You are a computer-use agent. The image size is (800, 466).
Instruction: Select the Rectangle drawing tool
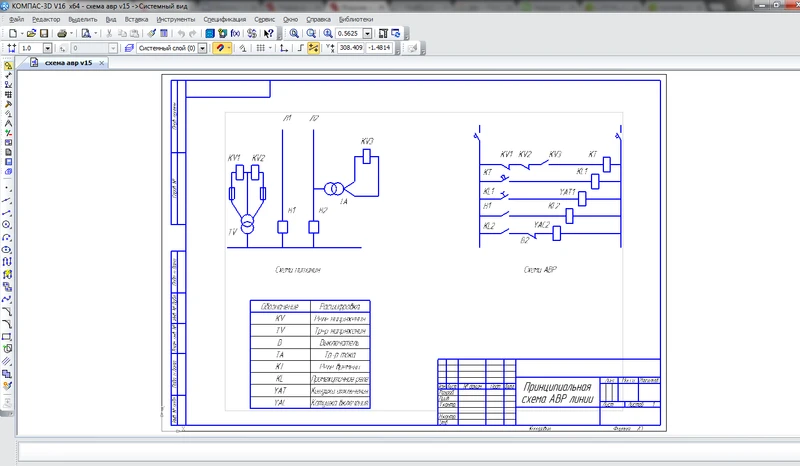tap(7, 336)
